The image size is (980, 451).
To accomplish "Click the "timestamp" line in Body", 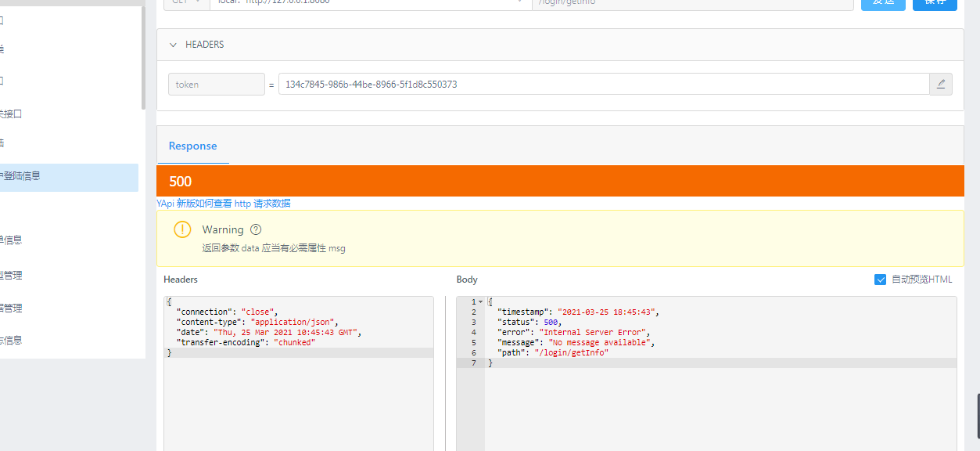I will pyautogui.click(x=578, y=312).
